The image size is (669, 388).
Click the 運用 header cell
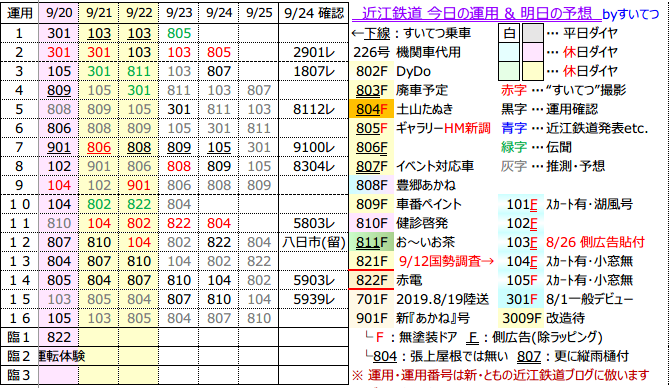pos(20,13)
